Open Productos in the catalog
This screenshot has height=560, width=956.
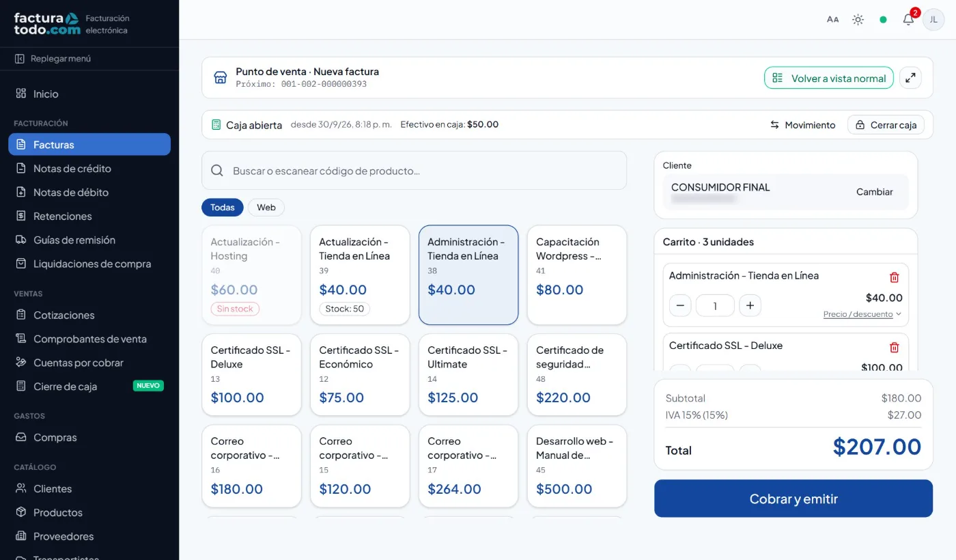point(89,513)
